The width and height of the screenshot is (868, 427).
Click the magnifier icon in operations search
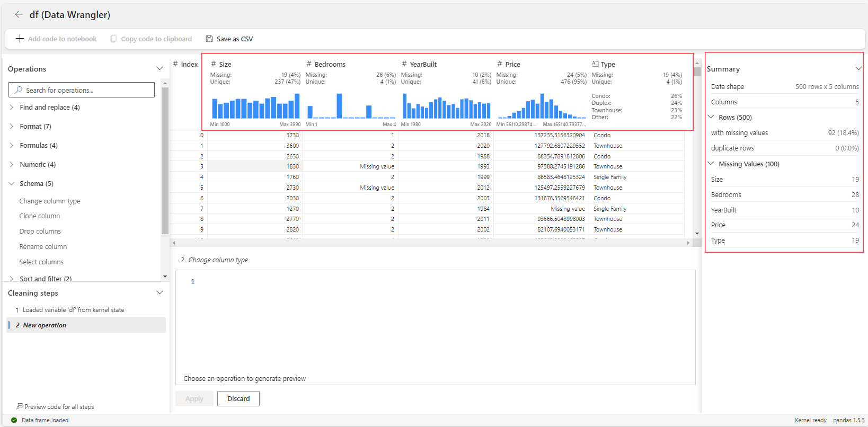(x=19, y=90)
